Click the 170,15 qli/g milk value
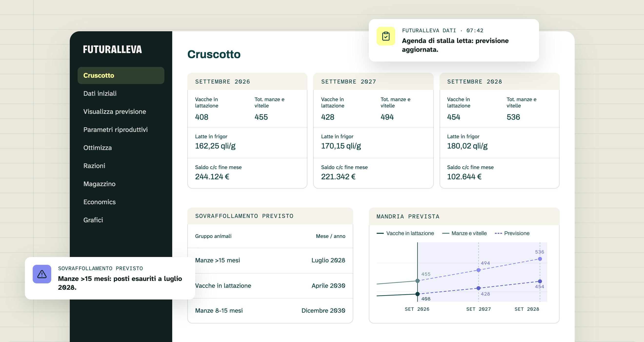 click(x=341, y=146)
